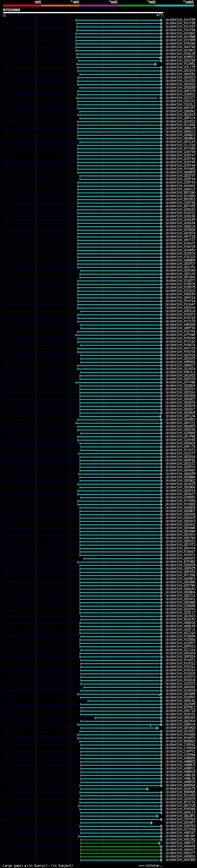Click the green alignment bar for UniRef100_A9SCN2
Screen dimensions: 197x868
click(x=121, y=840)
